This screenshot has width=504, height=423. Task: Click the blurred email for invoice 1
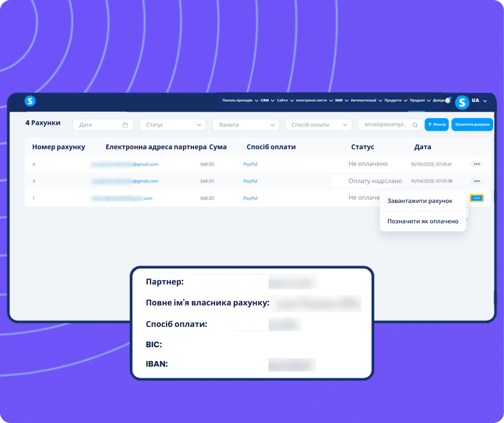click(x=122, y=198)
